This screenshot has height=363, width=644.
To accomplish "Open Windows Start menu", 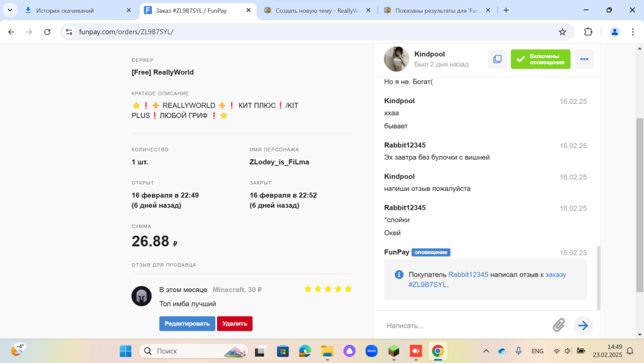I will 126,351.
